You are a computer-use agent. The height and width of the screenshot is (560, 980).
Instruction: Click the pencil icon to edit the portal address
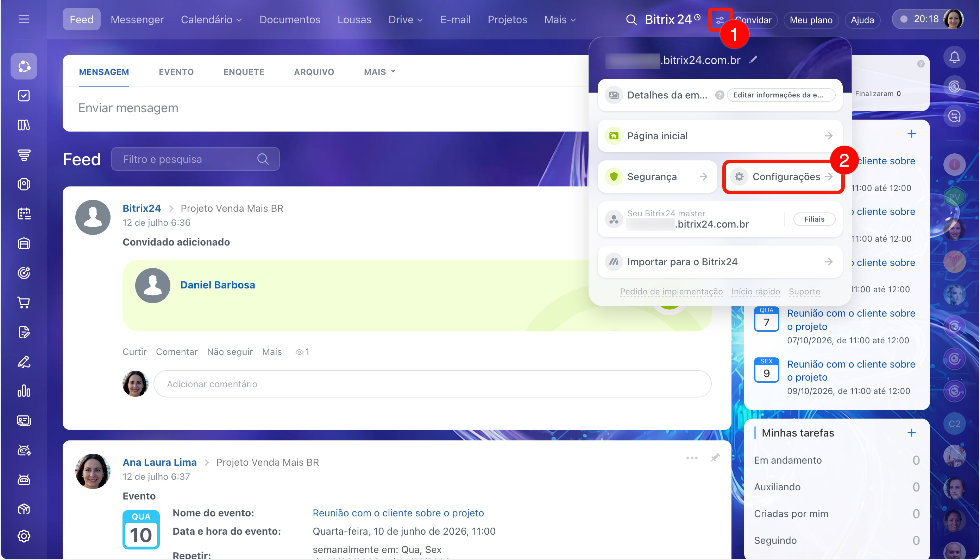tap(753, 59)
